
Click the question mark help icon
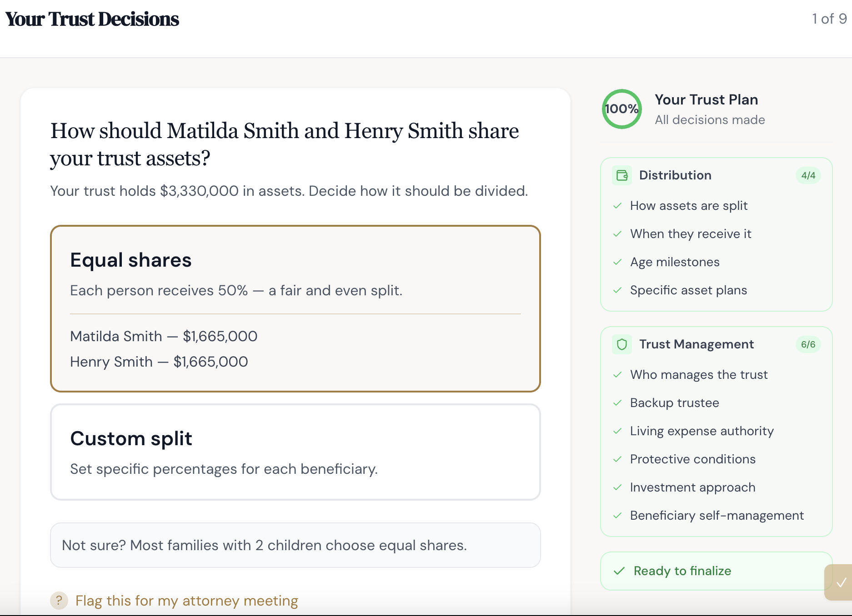[59, 601]
